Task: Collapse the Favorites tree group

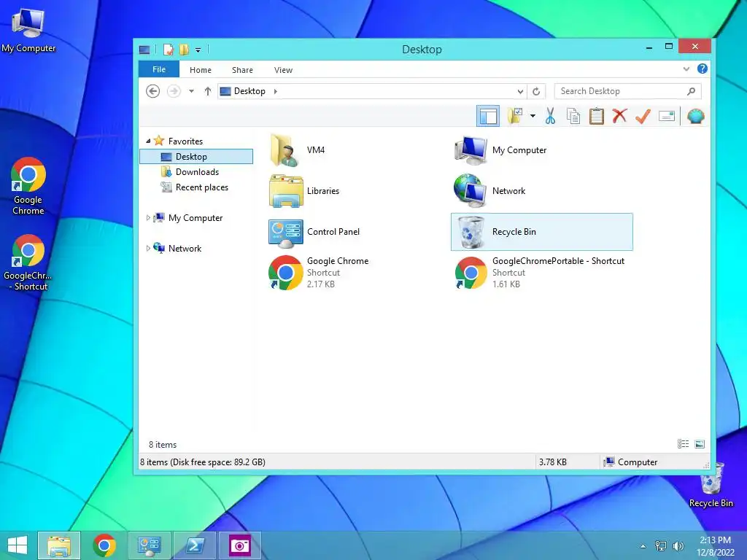Action: 148,141
